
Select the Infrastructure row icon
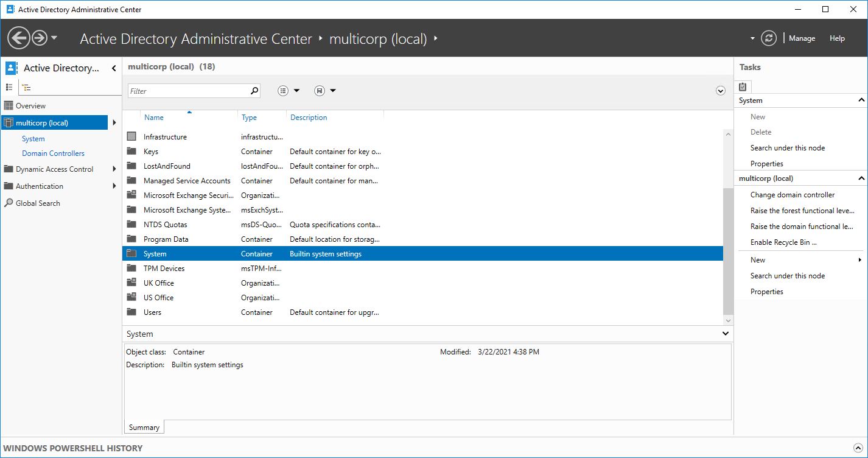pyautogui.click(x=131, y=136)
